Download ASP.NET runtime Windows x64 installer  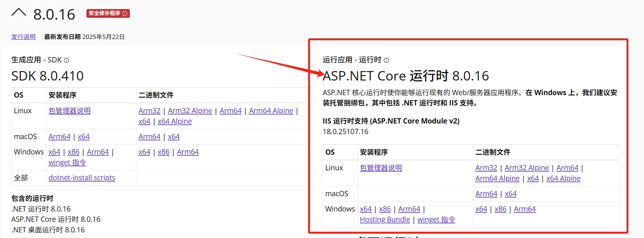pos(366,209)
